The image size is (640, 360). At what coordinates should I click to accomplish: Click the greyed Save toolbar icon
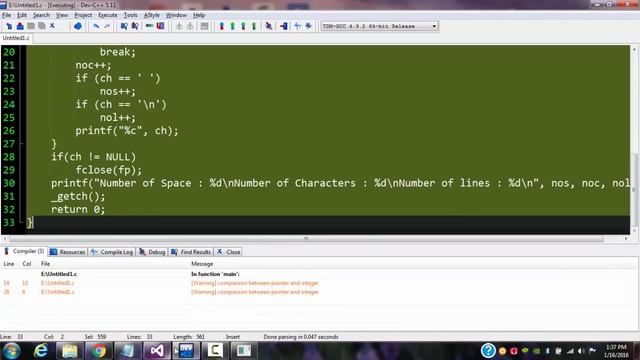31,26
